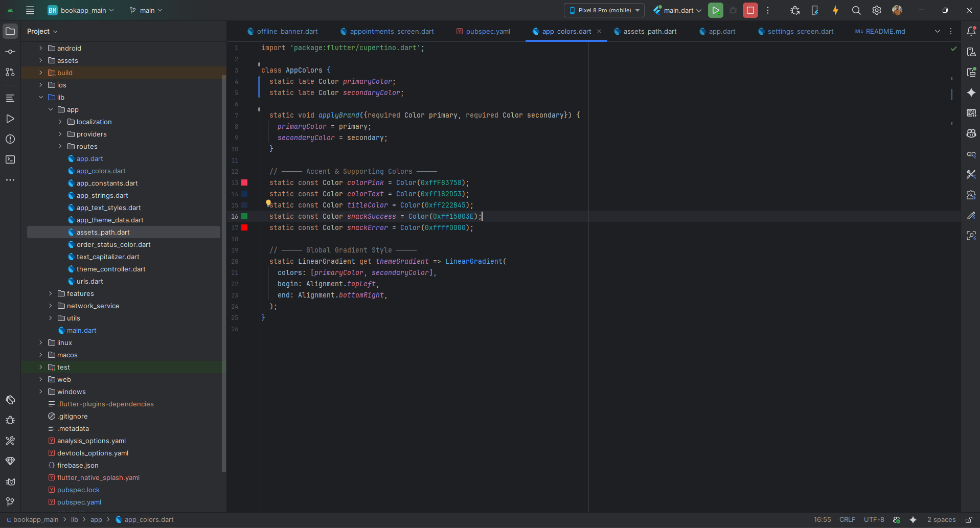
Task: Click the snackSuccess green gutter swatch
Action: (244, 216)
